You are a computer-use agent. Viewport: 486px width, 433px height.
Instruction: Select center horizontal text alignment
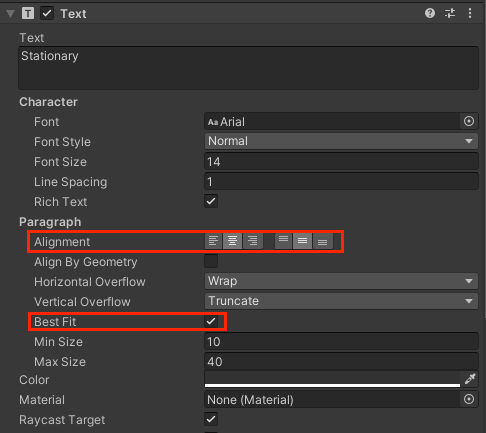pyautogui.click(x=232, y=241)
